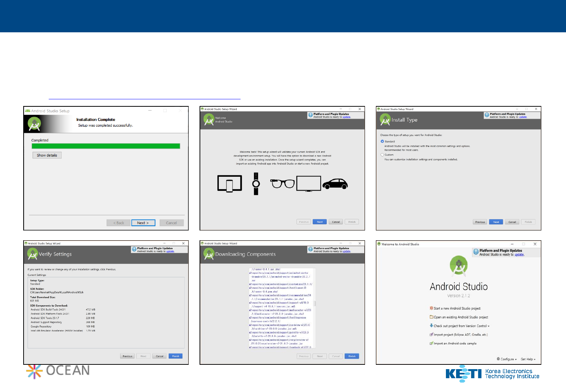Click Cancel in the Install Type window
The image size is (566, 392).
coord(512,222)
